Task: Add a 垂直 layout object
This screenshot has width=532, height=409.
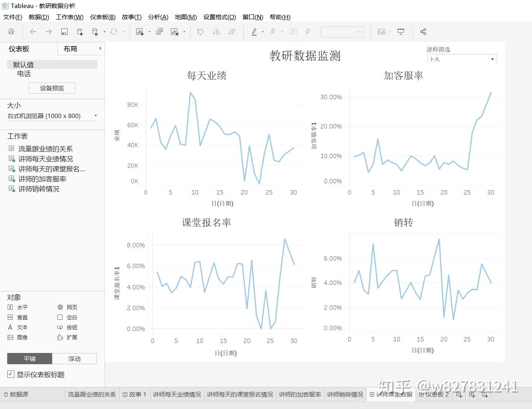Action: click(x=18, y=317)
